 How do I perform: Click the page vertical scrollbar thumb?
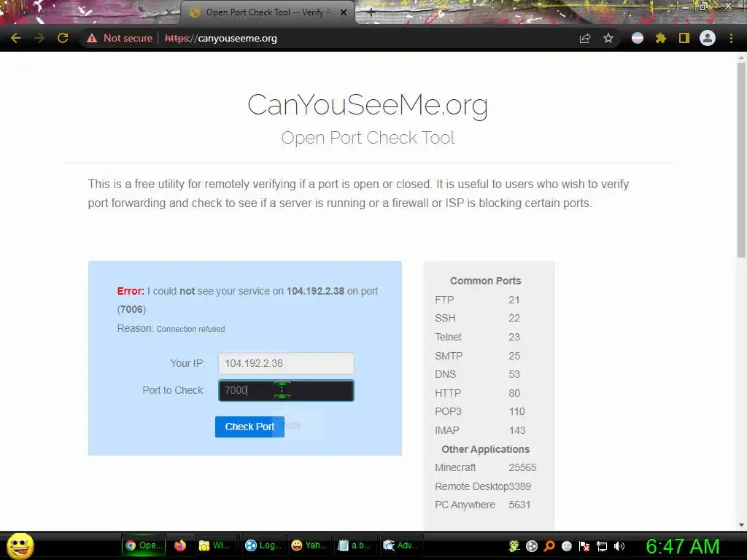(x=741, y=160)
